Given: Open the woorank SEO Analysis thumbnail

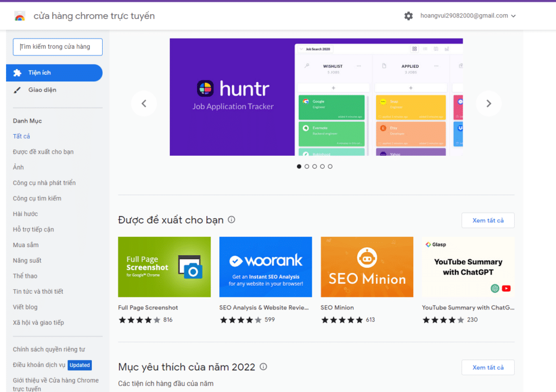Looking at the screenshot, I should 266,267.
